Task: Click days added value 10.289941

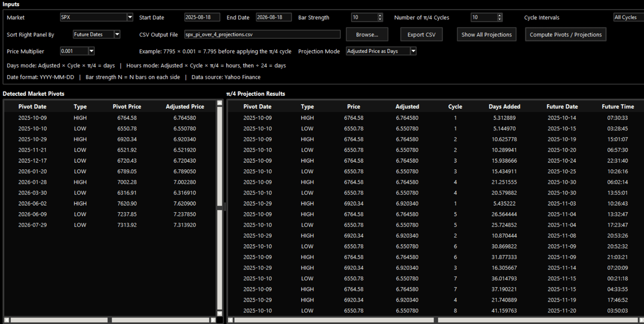Action: [504, 150]
